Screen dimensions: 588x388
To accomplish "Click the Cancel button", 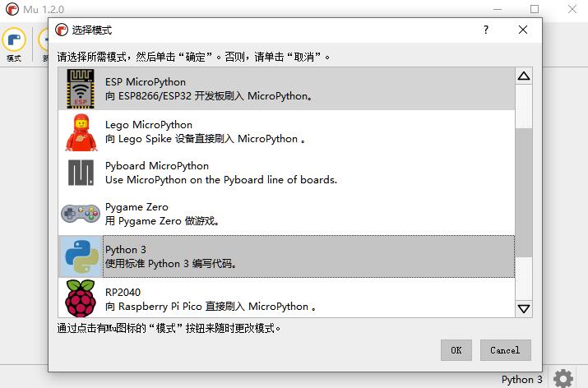I will tap(505, 350).
